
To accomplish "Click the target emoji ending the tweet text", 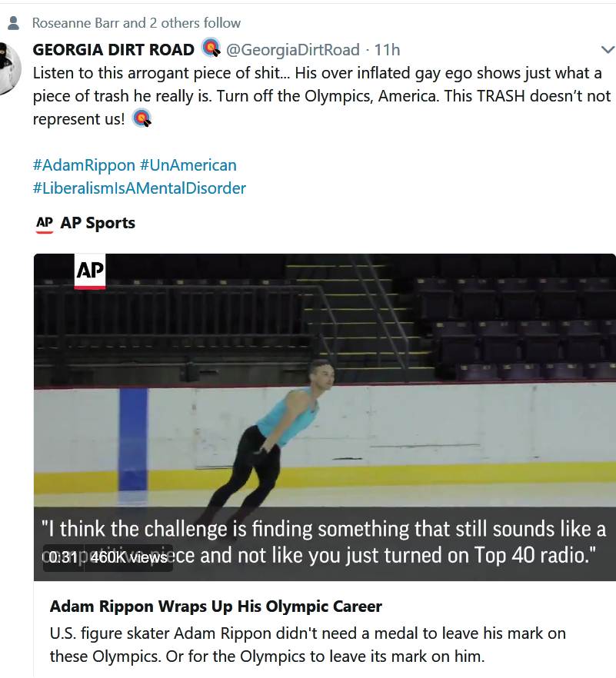I will click(x=142, y=119).
